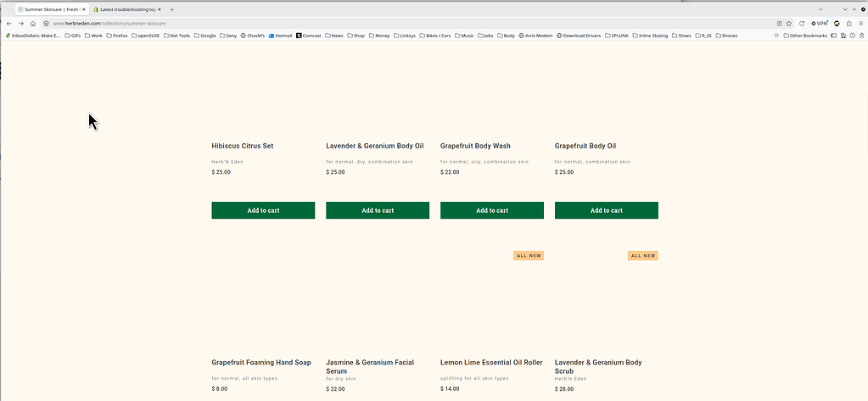Expand the Google bookmark folder

tap(204, 36)
